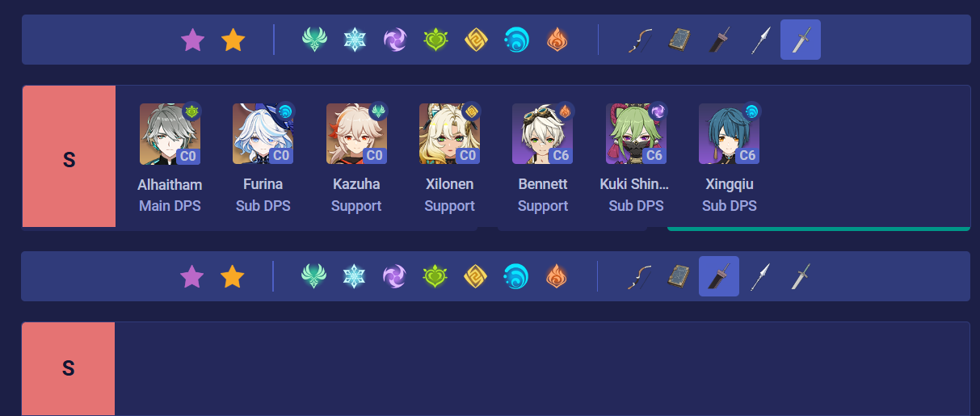Toggle the purple 4-star rarity filter in top bar
This screenshot has width=980, height=416.
pos(192,40)
